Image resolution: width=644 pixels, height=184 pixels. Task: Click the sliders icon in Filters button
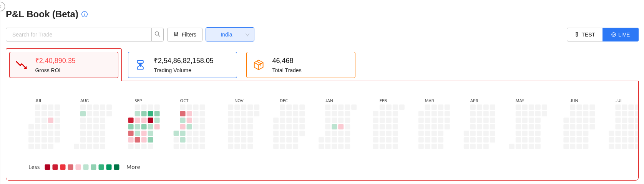(176, 35)
